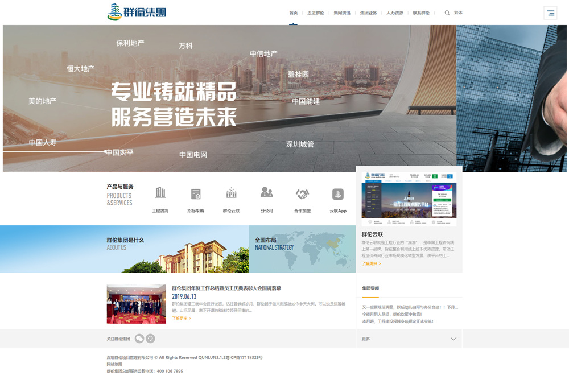Switch language via 繁体 link
569x392 pixels.
458,13
